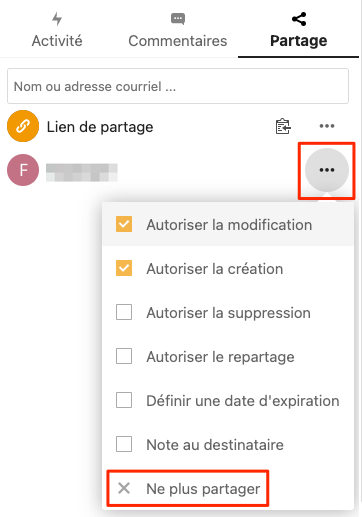Click the pink F user avatar
362x517 pixels.
point(23,170)
